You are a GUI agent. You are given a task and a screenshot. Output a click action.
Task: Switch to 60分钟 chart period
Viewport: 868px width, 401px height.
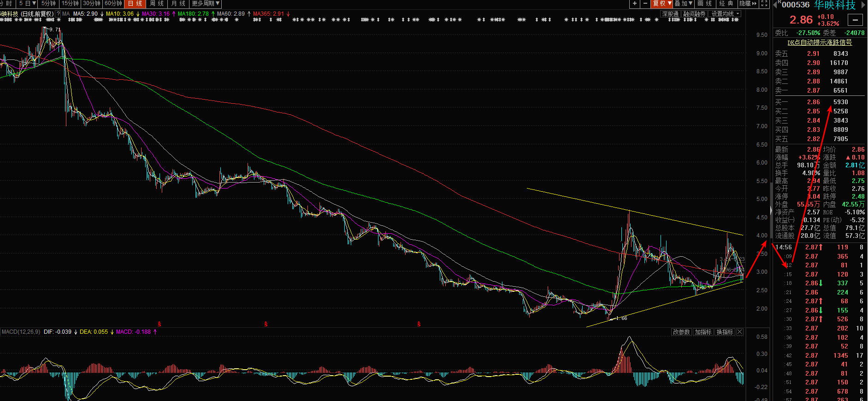pos(113,4)
